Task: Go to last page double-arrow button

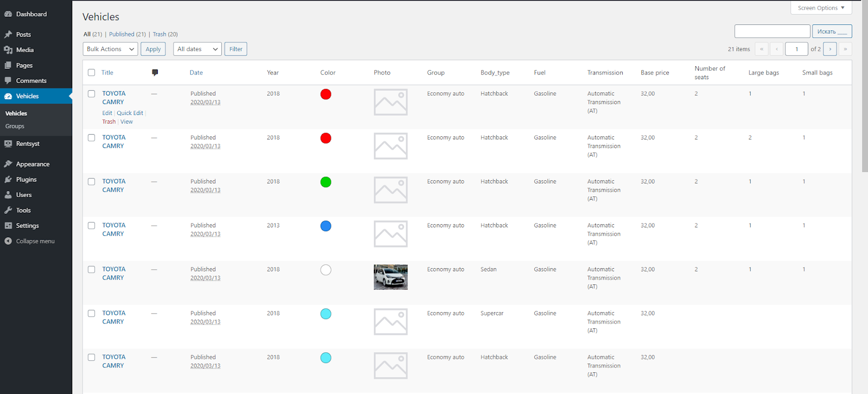Action: click(845, 49)
